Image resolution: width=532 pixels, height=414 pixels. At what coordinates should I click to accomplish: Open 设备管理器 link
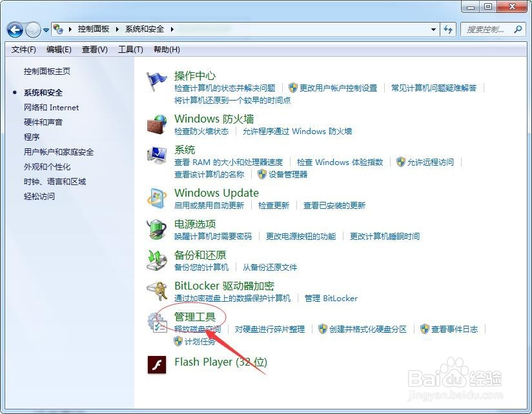288,175
